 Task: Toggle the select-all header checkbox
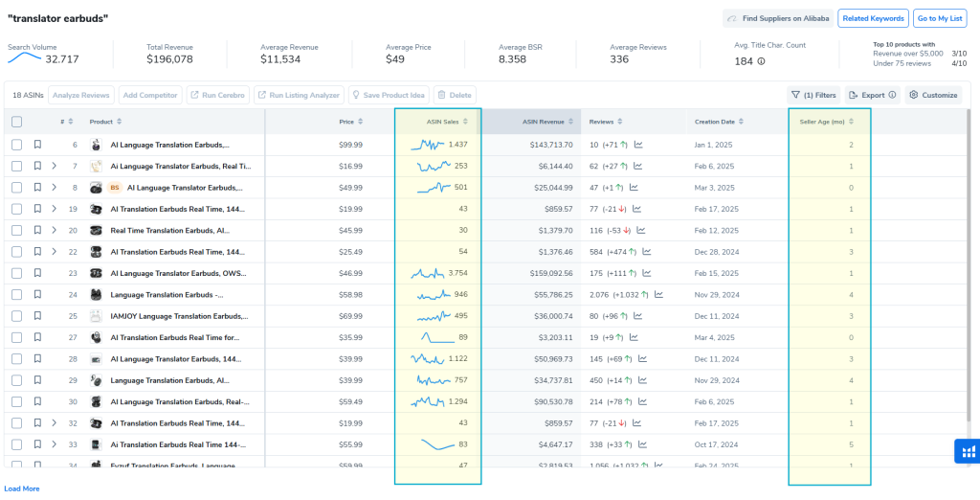(x=16, y=122)
